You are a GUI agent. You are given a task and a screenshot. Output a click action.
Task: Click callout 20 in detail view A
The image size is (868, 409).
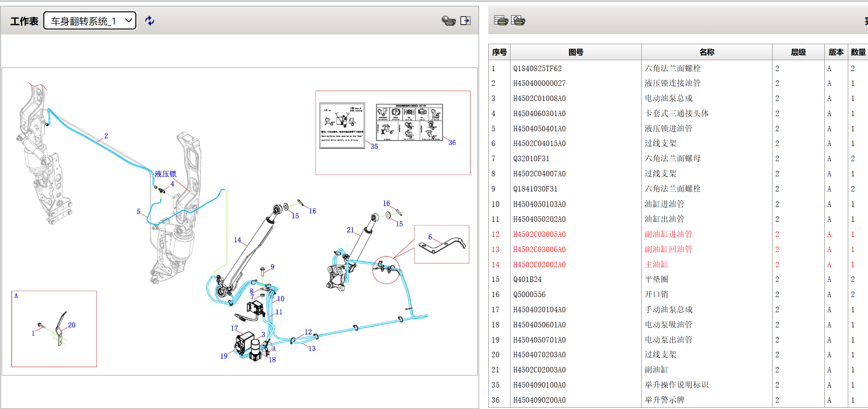72,325
